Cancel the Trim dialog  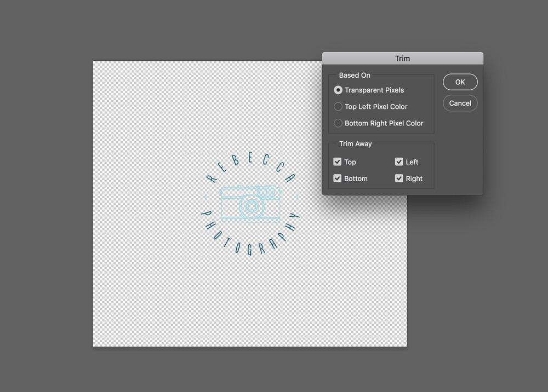coord(460,103)
